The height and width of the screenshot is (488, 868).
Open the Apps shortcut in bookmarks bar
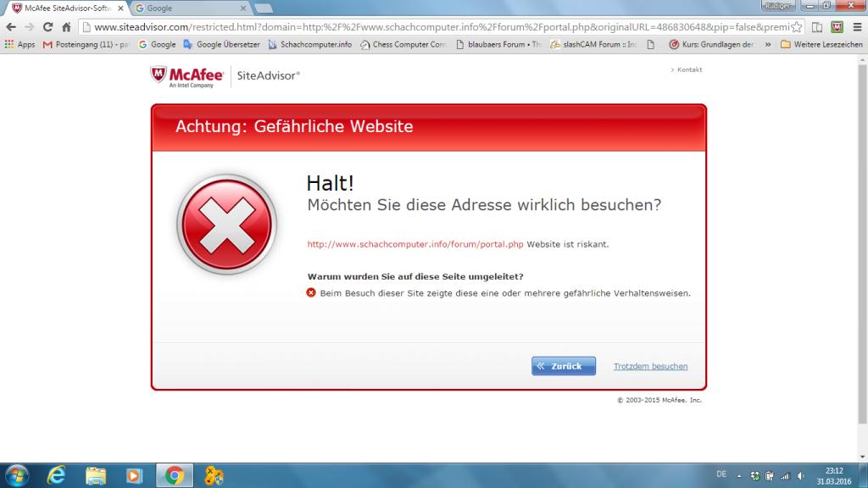pos(19,44)
